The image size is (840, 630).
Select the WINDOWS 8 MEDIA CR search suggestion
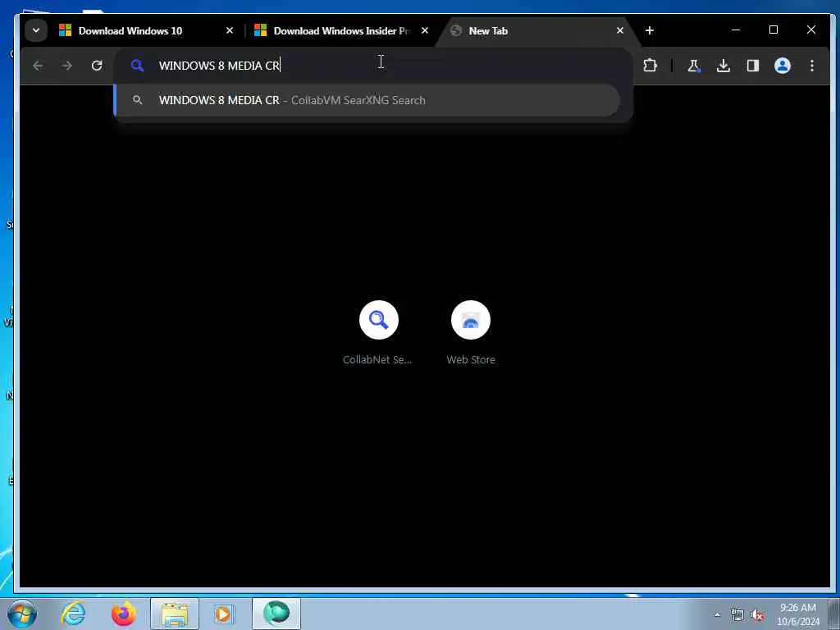click(367, 100)
